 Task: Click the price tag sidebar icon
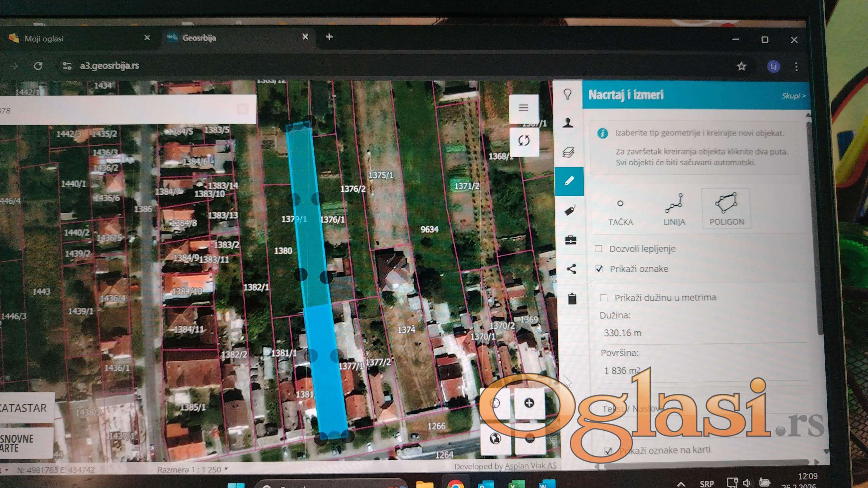pyautogui.click(x=570, y=210)
